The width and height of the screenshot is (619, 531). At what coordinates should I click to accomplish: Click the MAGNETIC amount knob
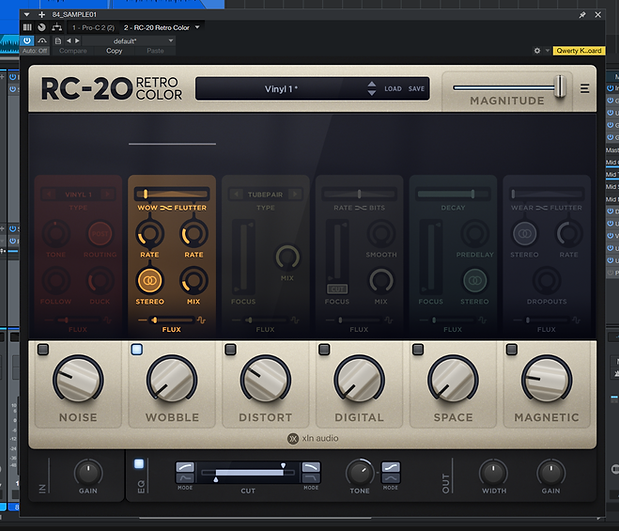547,380
